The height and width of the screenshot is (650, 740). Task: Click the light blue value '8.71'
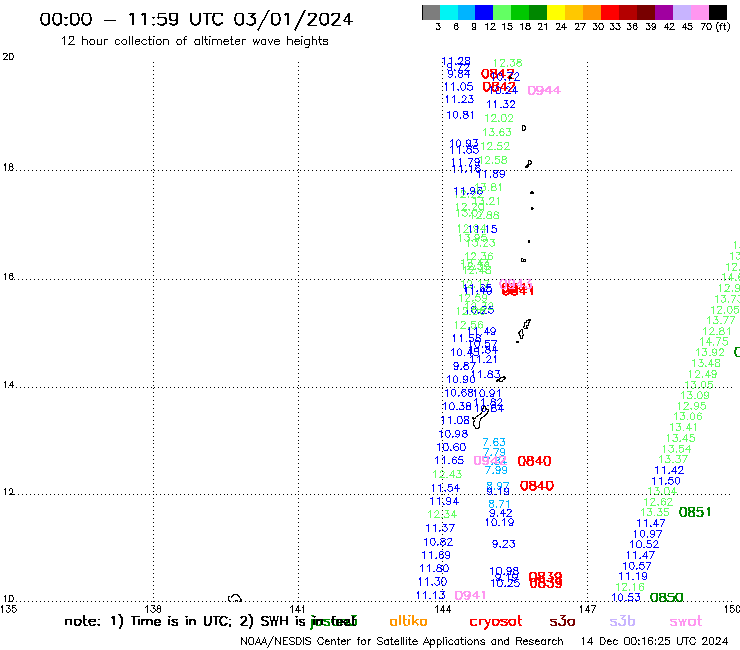pos(499,504)
